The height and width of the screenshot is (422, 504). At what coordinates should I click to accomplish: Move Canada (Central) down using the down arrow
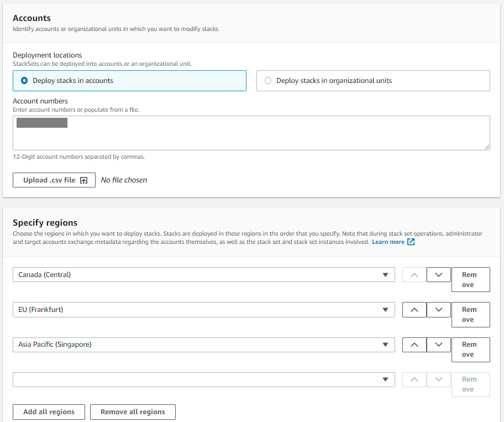click(x=438, y=274)
